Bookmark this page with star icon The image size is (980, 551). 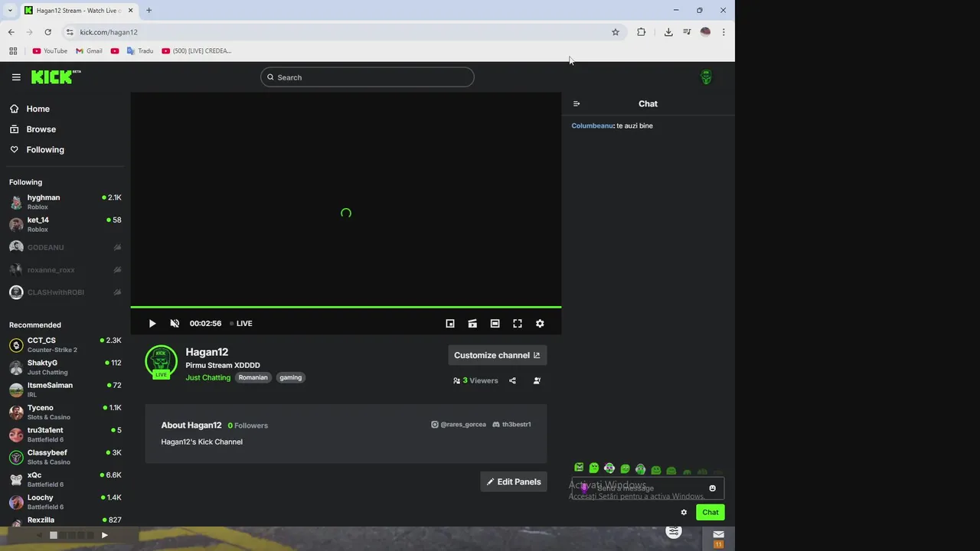(x=615, y=32)
